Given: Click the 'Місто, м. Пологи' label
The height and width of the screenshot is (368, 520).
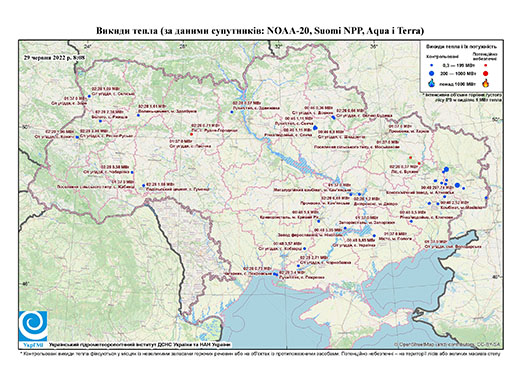Looking at the screenshot, I should (395, 239).
